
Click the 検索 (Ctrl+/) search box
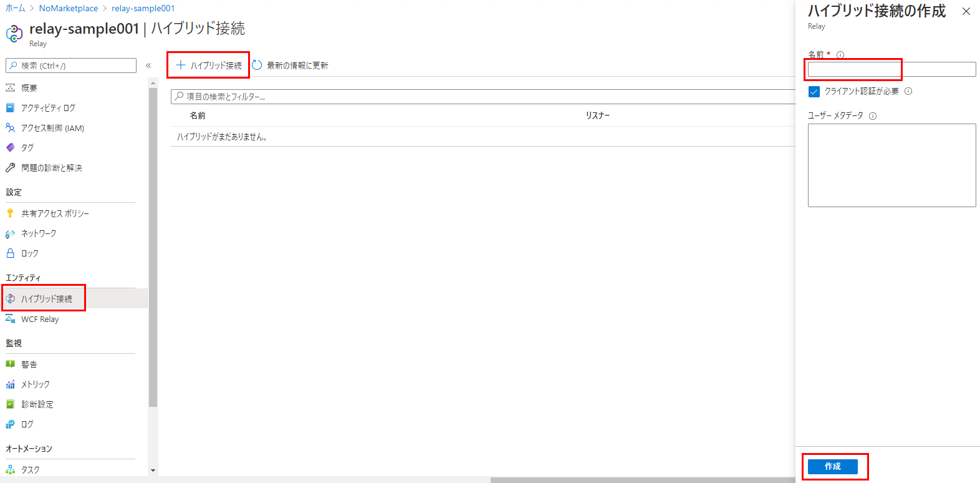(x=71, y=66)
